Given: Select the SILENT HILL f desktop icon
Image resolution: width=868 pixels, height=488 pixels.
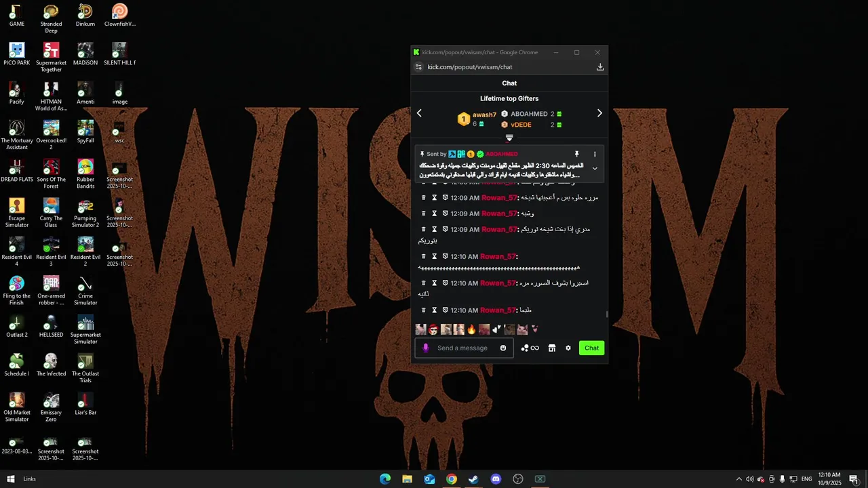Looking at the screenshot, I should [119, 54].
